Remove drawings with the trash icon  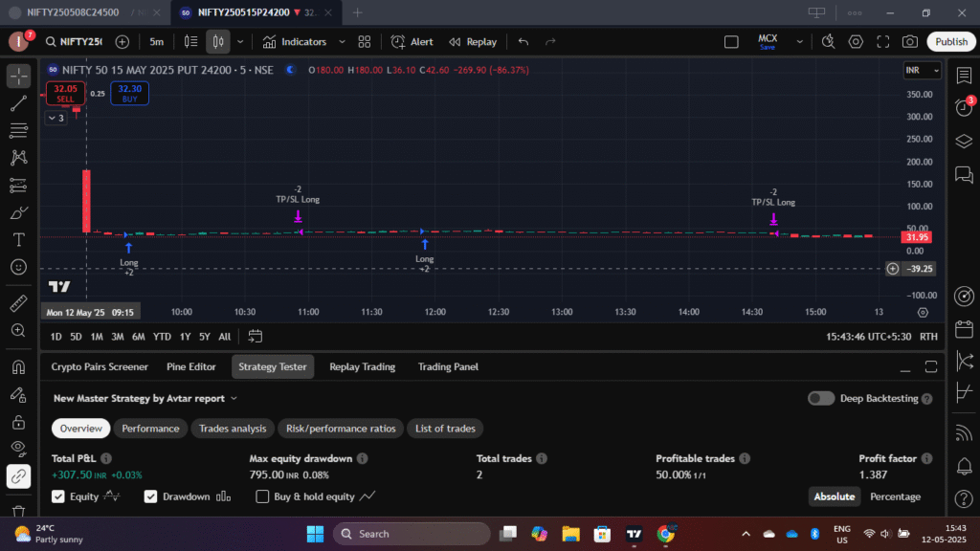[19, 511]
